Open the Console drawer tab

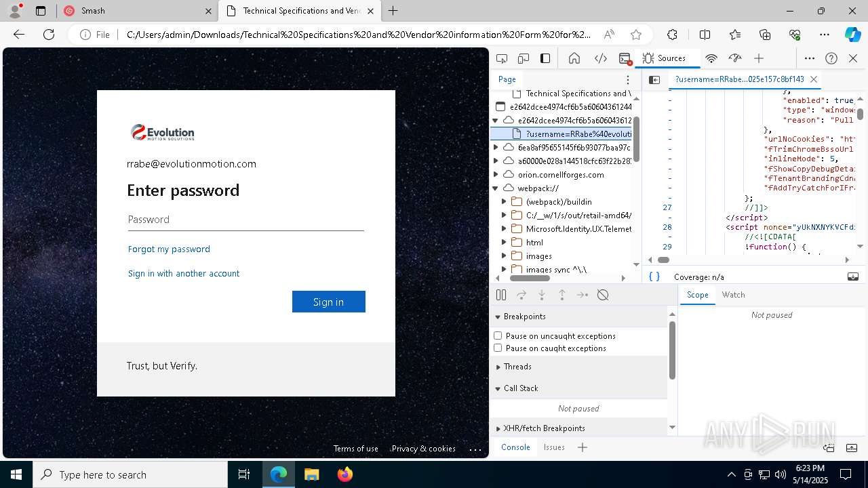pyautogui.click(x=515, y=447)
